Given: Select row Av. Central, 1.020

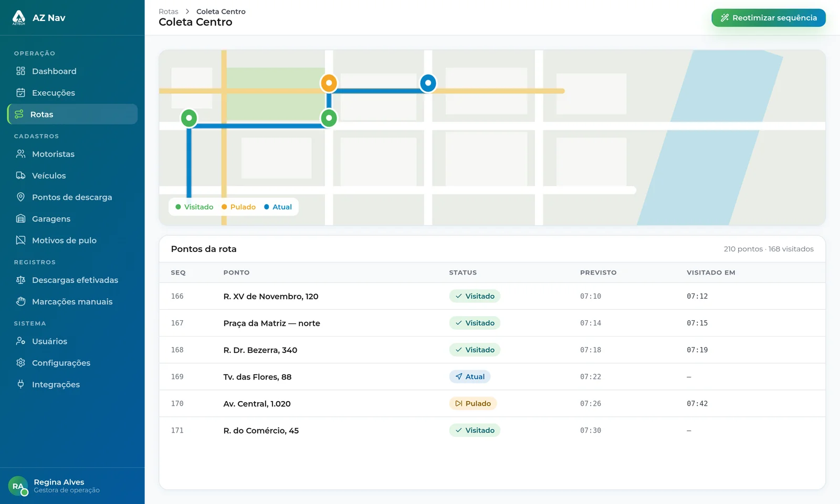Looking at the screenshot, I should coord(492,403).
